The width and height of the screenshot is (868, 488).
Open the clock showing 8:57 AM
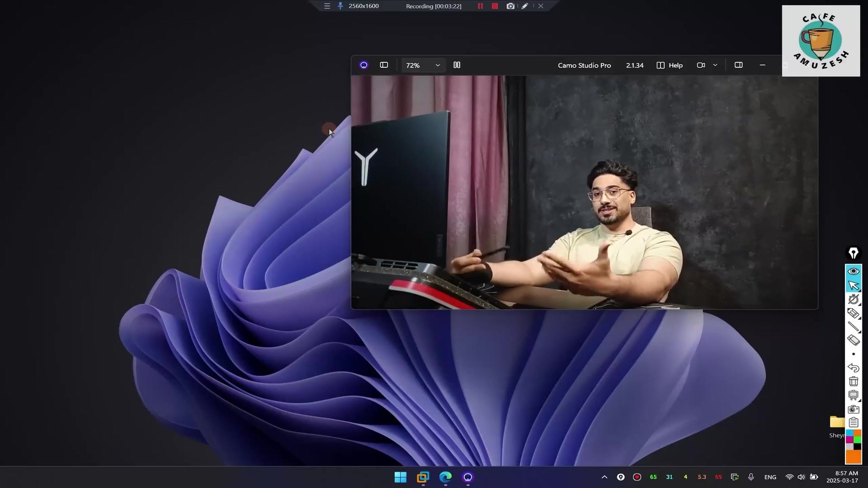point(842,477)
